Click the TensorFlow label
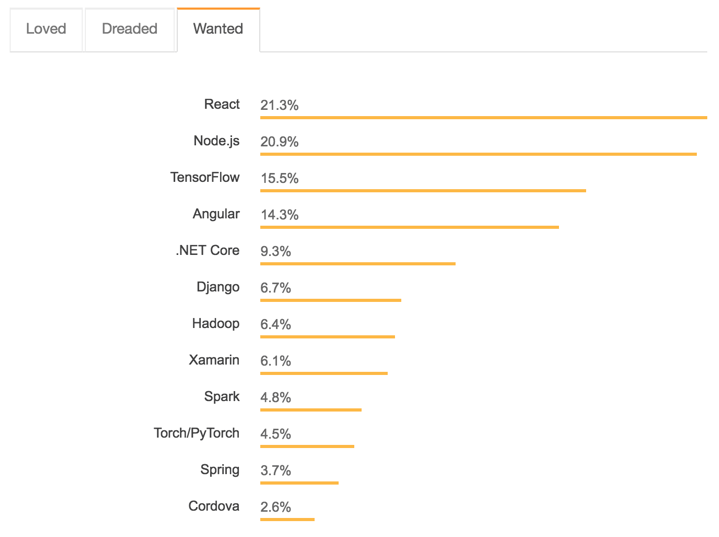The height and width of the screenshot is (537, 719). coord(205,177)
